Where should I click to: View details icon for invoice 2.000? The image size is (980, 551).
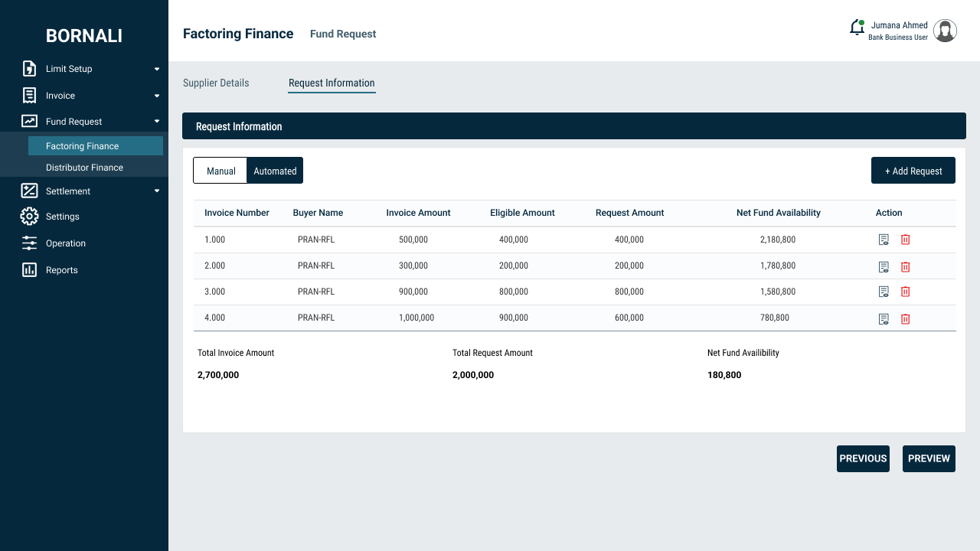[884, 267]
